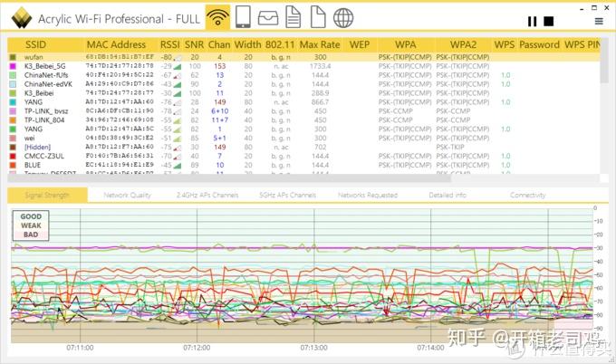
Task: Click the Acrylic diamond logo
Action: tap(22, 18)
